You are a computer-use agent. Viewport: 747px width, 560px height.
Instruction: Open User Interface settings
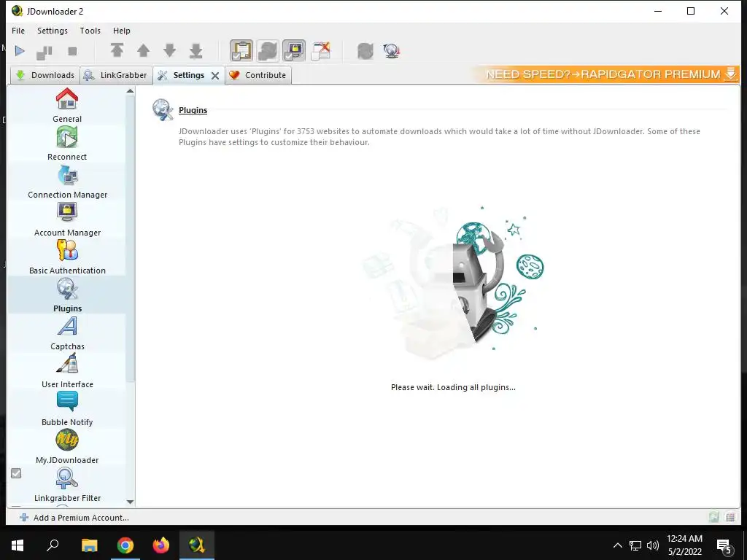66,371
